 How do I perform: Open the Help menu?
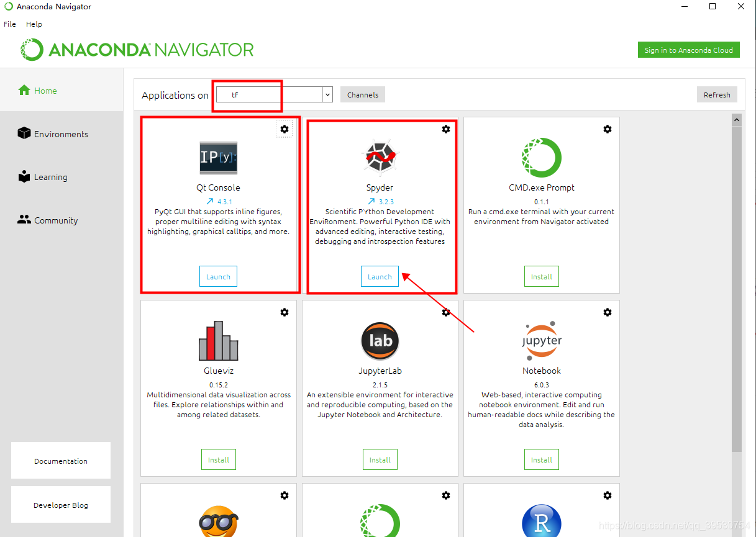[x=34, y=24]
